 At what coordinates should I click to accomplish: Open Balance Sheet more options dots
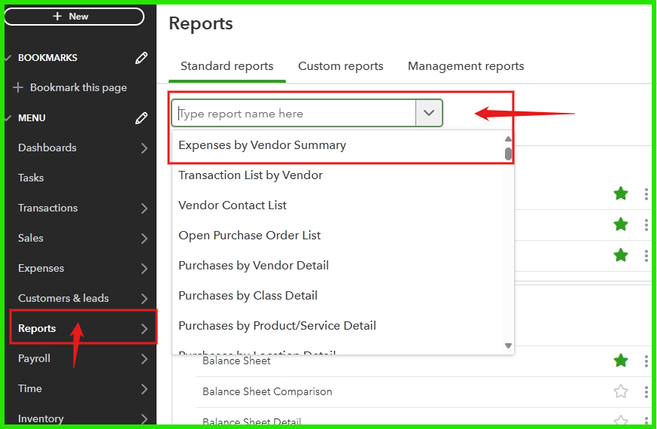pyautogui.click(x=647, y=361)
